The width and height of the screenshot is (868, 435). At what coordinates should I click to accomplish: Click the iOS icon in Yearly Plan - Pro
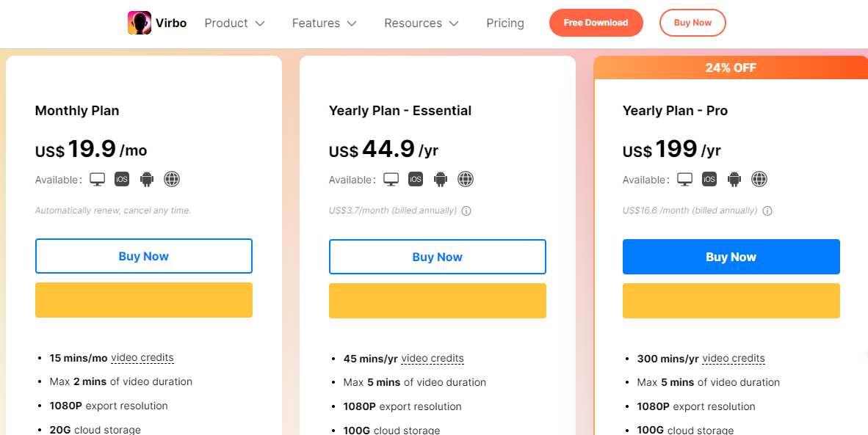[709, 178]
